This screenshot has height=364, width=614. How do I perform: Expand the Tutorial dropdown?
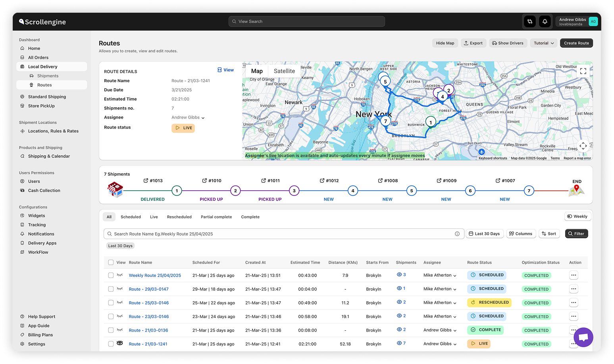[x=543, y=43]
